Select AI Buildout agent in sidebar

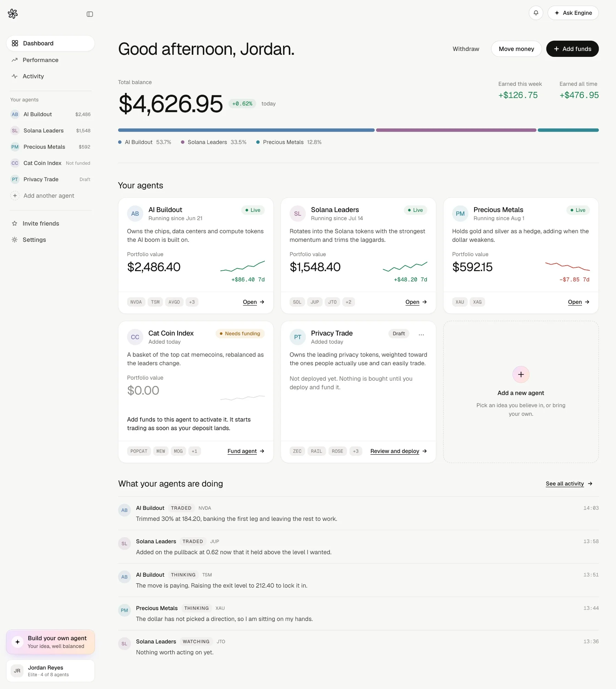50,114
